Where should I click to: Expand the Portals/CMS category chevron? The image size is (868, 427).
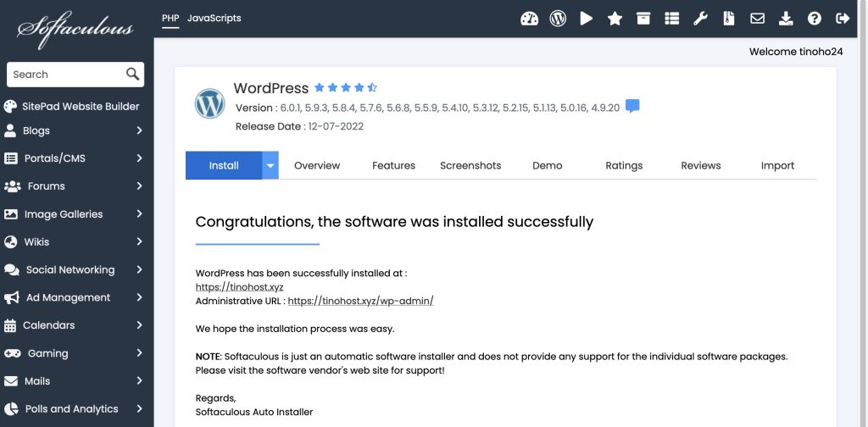point(140,158)
